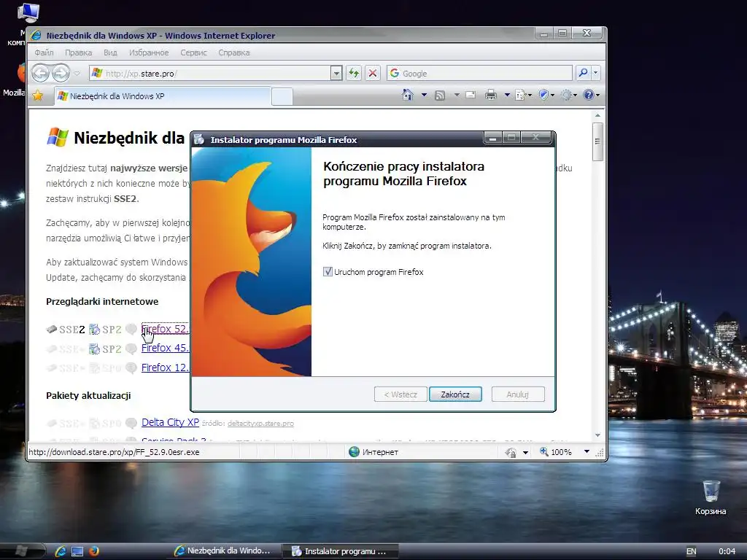Click the RSS feeds icon
The image size is (747, 560).
click(440, 96)
